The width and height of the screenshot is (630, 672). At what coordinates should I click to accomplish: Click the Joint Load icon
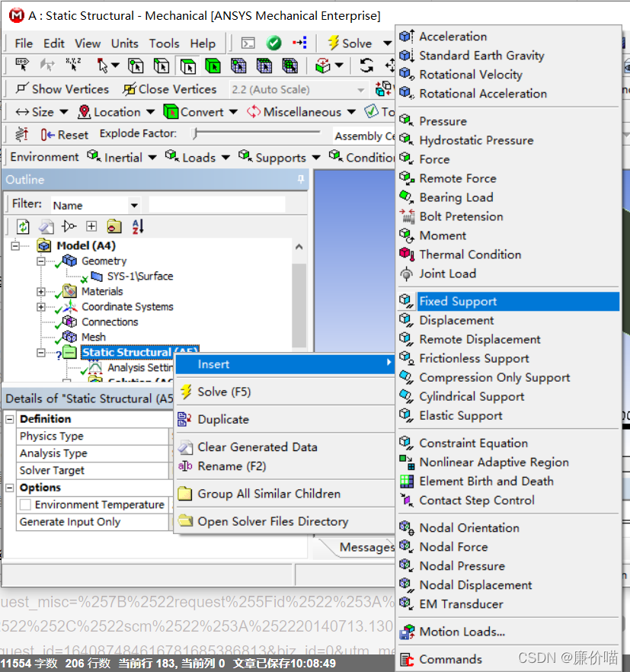point(407,274)
